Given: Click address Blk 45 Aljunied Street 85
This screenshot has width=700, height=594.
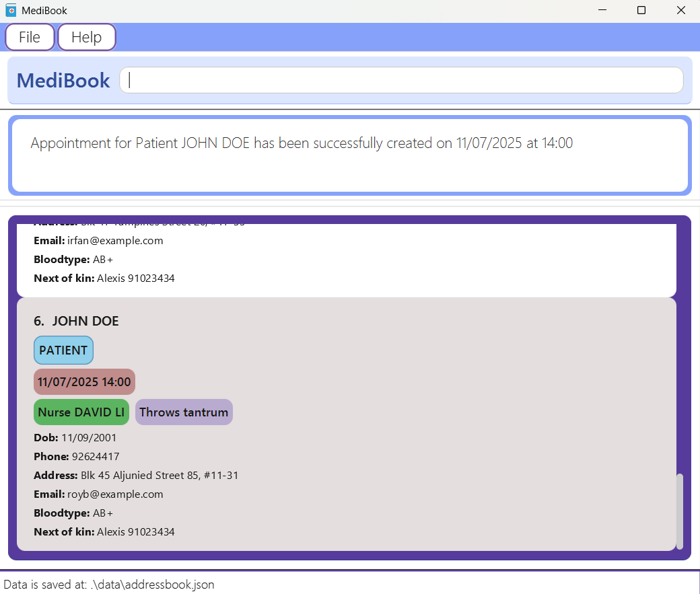Looking at the screenshot, I should pos(136,476).
